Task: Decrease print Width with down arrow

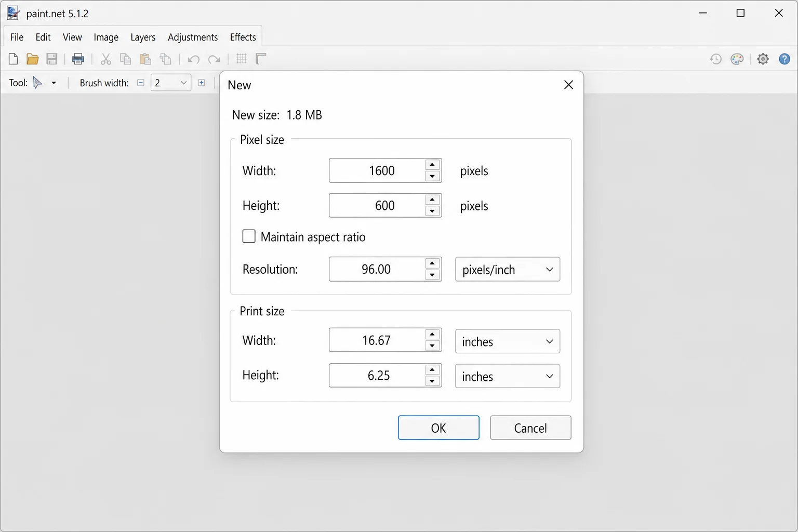Action: click(432, 346)
